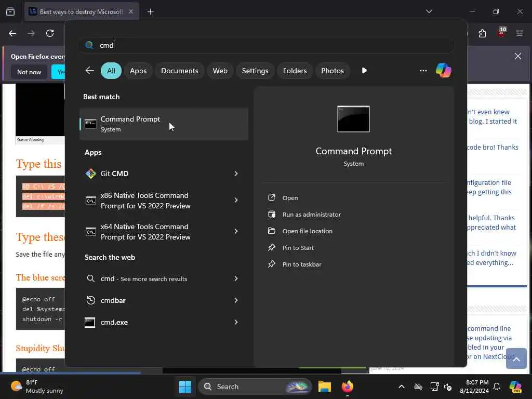Click x64 Native Tools Command Prompt icon
The width and height of the screenshot is (532, 399).
click(x=90, y=232)
